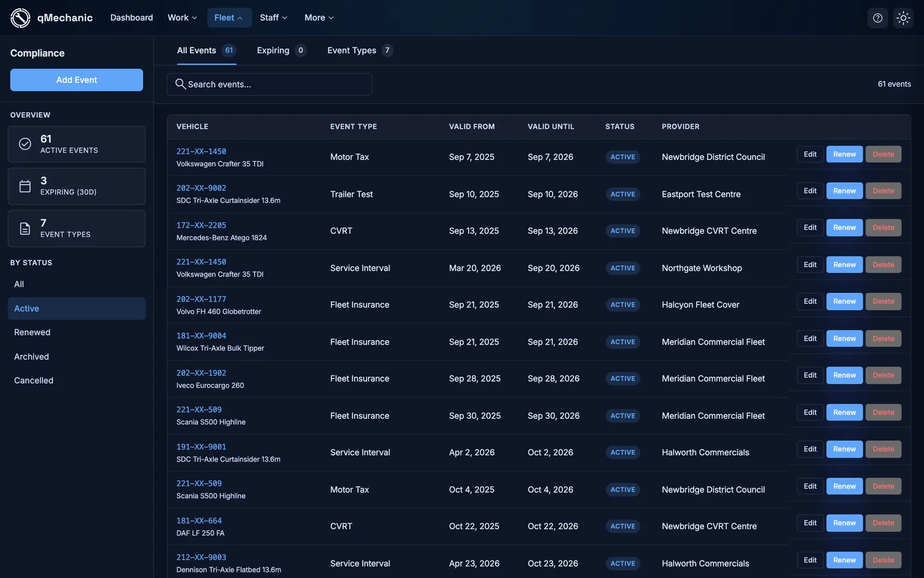Edit the Halcyon Fleet Cover insurance
The image size is (924, 578).
(810, 301)
